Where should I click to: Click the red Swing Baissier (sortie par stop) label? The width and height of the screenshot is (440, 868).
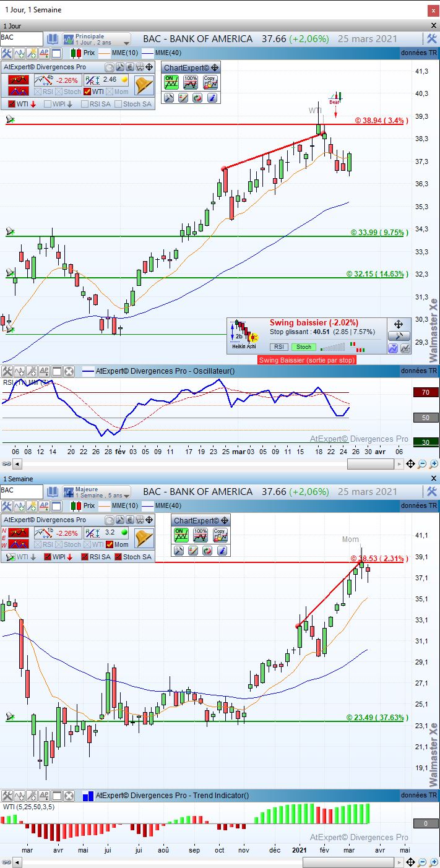click(x=307, y=359)
